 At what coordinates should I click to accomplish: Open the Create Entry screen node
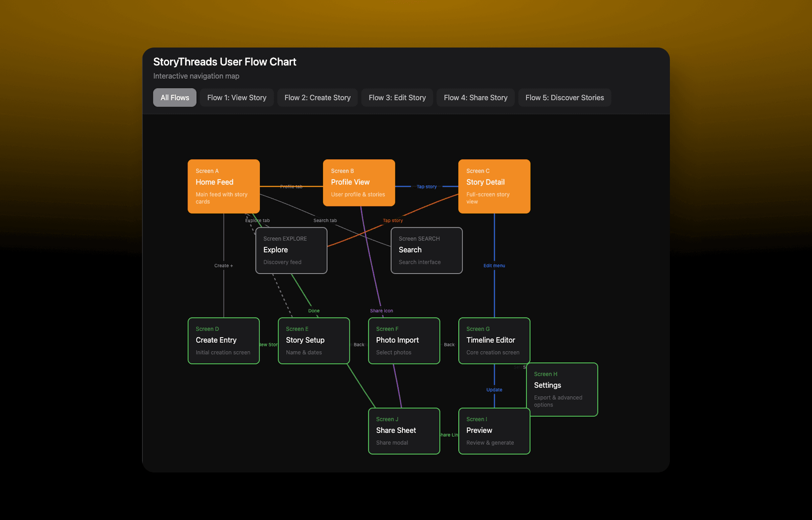click(223, 340)
